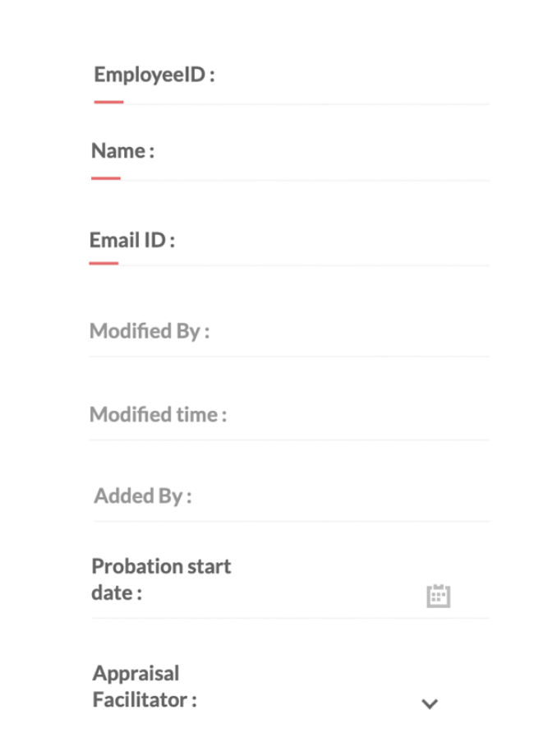
Task: Click the "Name :" label text
Action: click(122, 151)
